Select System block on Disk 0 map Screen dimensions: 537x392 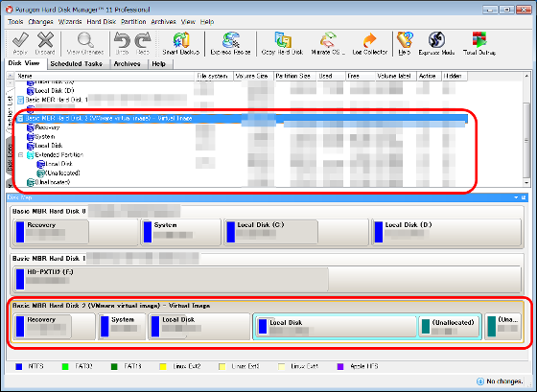(181, 232)
